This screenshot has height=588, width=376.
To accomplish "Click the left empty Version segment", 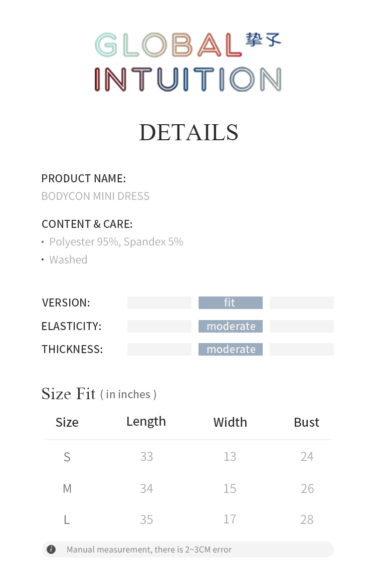I will click(x=159, y=303).
